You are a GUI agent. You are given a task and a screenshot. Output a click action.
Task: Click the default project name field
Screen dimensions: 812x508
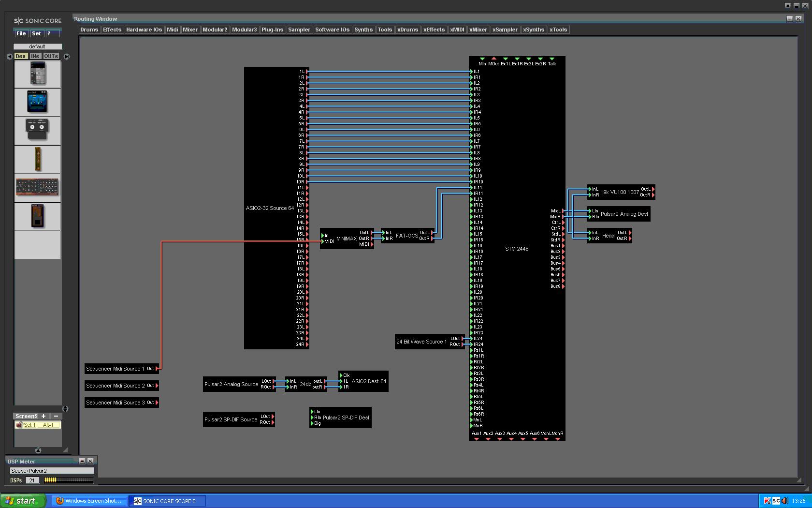coord(38,46)
